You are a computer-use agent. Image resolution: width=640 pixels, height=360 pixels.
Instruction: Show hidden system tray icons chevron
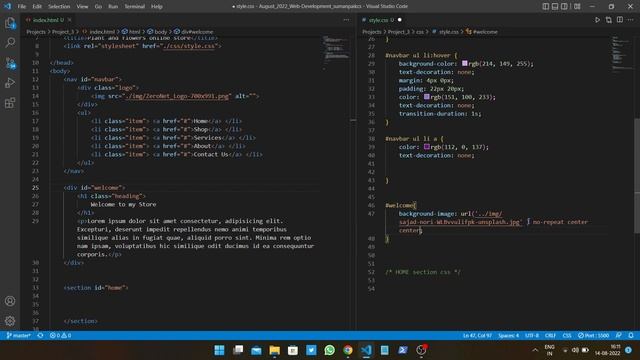click(535, 350)
